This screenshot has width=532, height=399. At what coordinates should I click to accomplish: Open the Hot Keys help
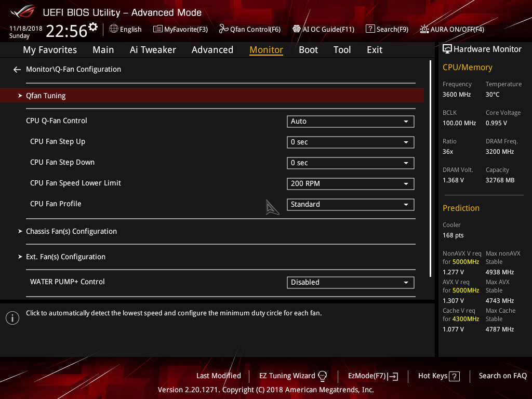438,376
